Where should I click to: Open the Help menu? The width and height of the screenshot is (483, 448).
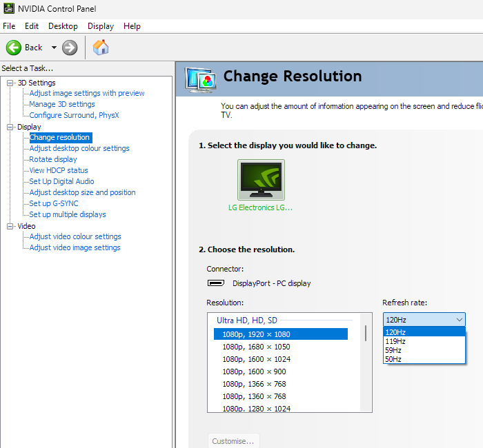point(132,26)
